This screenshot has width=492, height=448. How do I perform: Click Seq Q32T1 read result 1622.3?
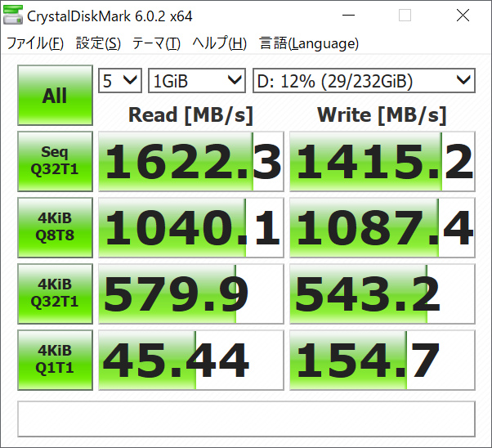pos(191,161)
